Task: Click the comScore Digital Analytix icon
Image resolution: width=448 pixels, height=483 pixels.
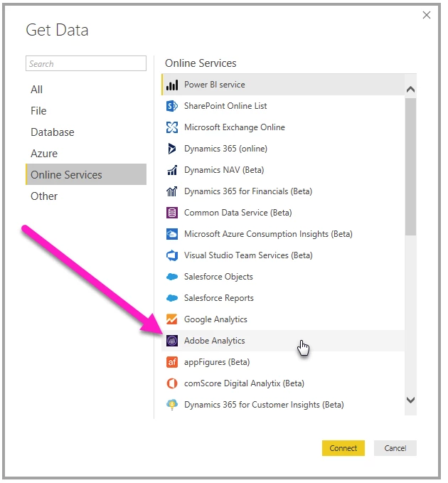Action: point(172,383)
